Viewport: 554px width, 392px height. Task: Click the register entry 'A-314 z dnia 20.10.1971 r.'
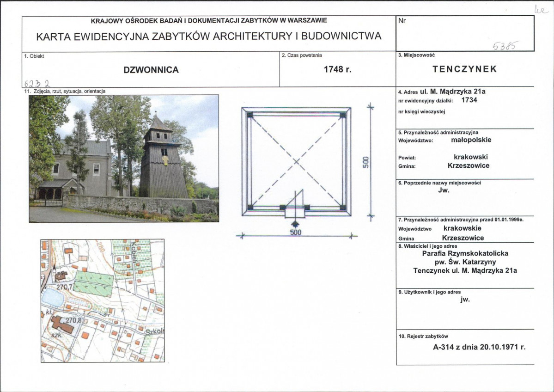coord(479,347)
